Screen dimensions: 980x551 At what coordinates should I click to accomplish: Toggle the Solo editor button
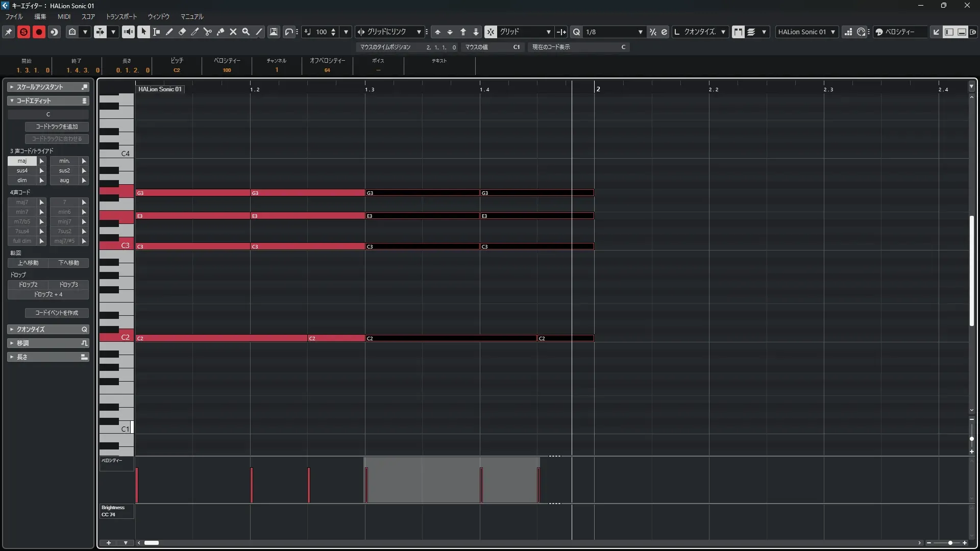(x=23, y=32)
